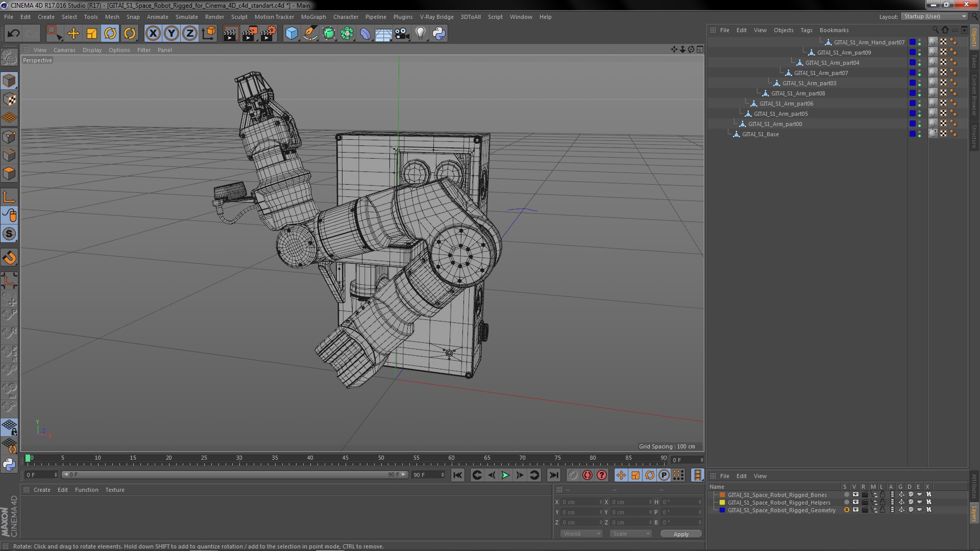Add a Cube primitive object

click(x=291, y=34)
